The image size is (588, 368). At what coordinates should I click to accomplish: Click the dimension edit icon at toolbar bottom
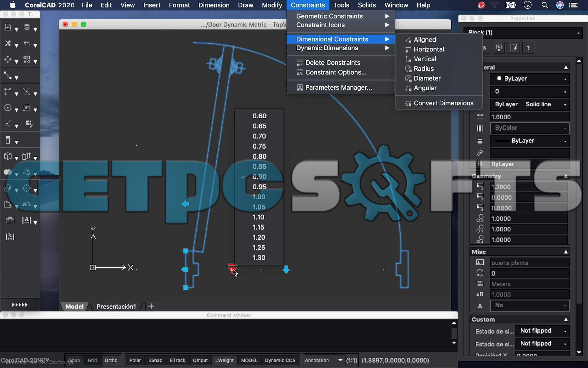pos(10,236)
